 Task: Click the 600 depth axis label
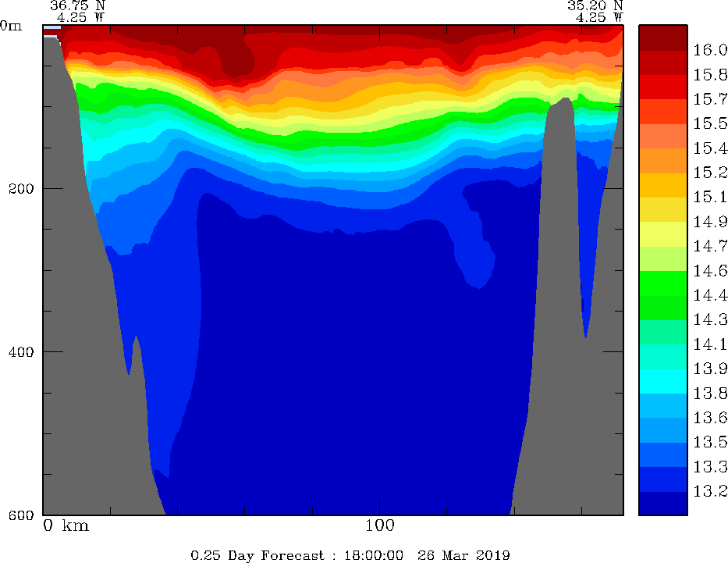click(21, 515)
